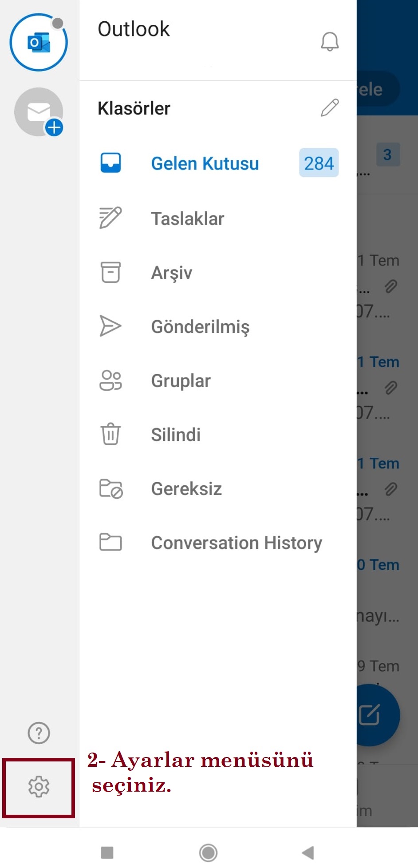418x868 pixels.
Task: Open the Silindi folder
Action: pos(218,434)
